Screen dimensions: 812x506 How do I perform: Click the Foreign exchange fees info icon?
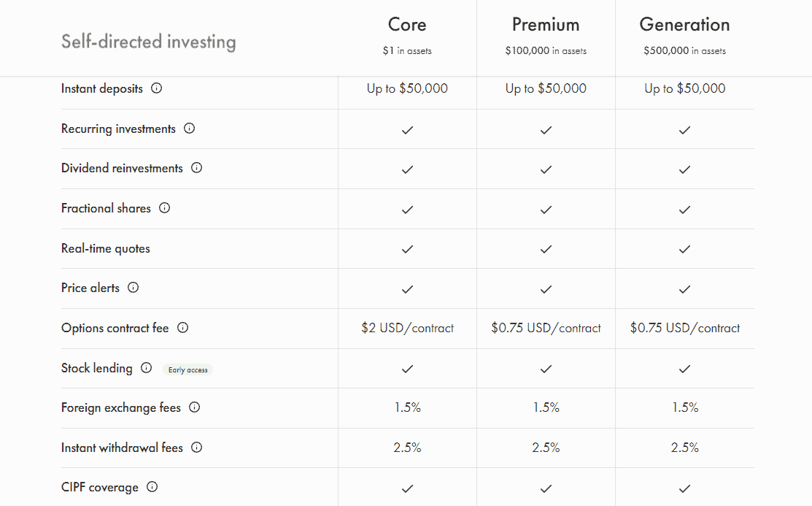pyautogui.click(x=194, y=407)
